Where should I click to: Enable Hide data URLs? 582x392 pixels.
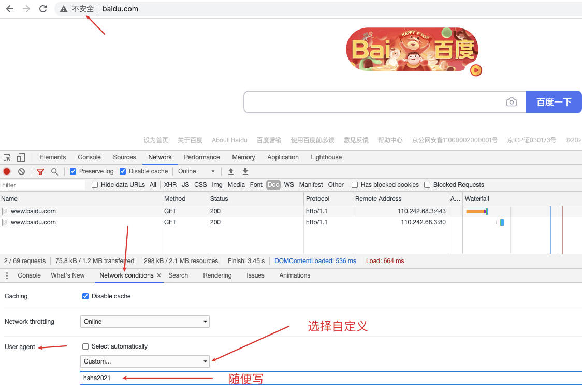click(x=95, y=185)
